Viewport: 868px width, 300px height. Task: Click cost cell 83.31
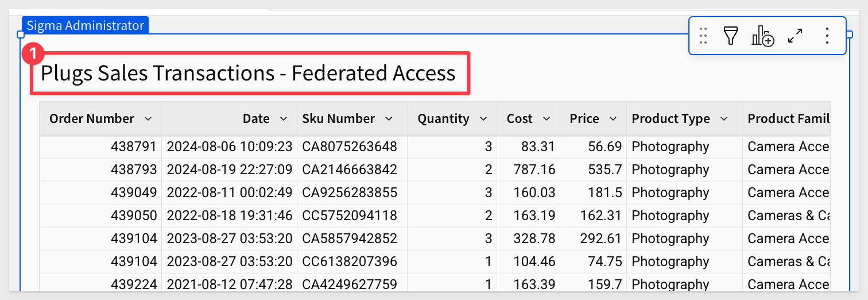[529, 147]
